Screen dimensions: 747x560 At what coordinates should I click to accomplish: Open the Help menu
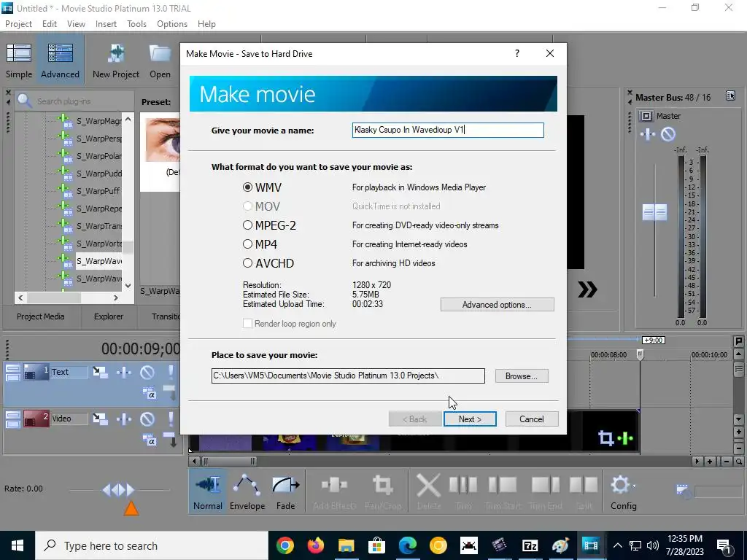coord(206,24)
